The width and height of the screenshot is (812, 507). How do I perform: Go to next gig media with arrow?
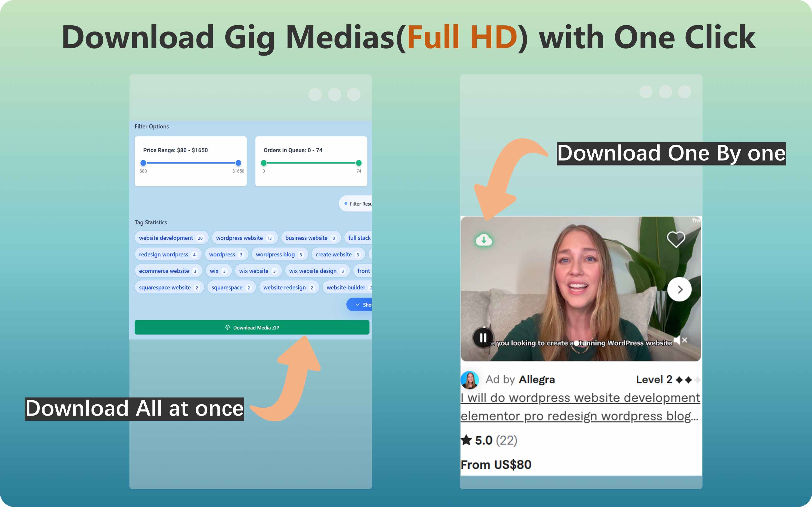click(x=679, y=289)
